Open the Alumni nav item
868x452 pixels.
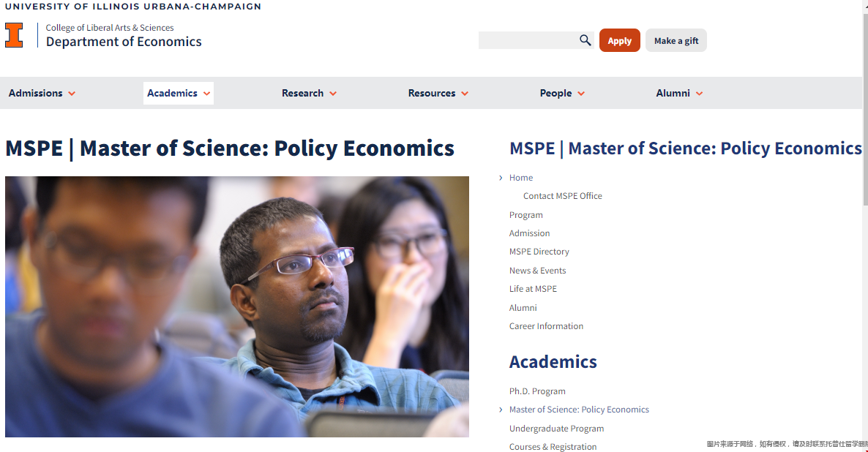coord(673,94)
